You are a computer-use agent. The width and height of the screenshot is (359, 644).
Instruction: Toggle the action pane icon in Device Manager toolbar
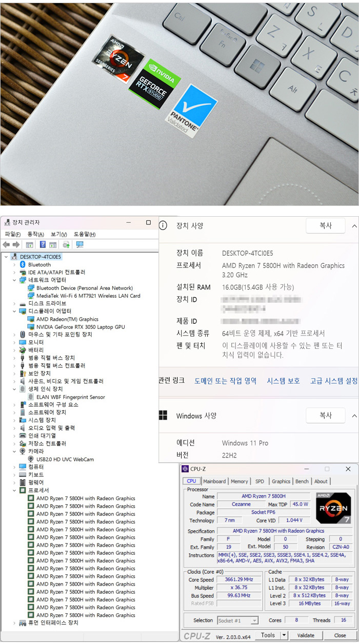click(53, 244)
